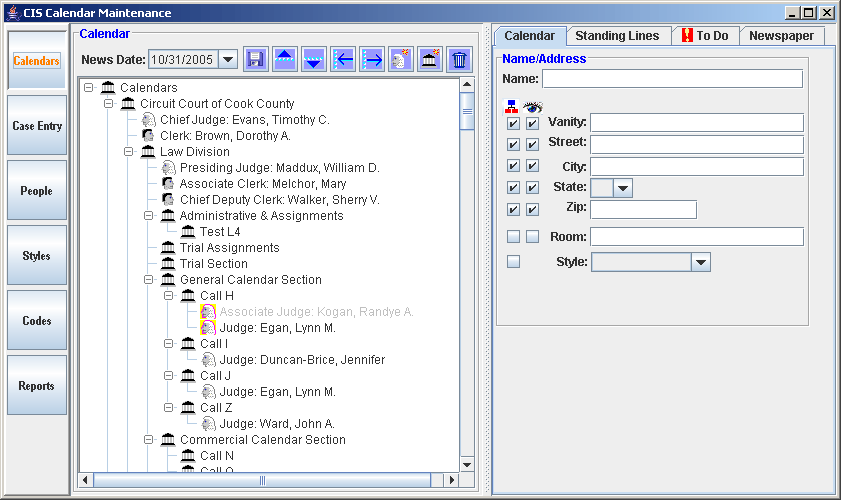The image size is (841, 500).
Task: Enable the first checkbox in Room row
Action: 513,236
